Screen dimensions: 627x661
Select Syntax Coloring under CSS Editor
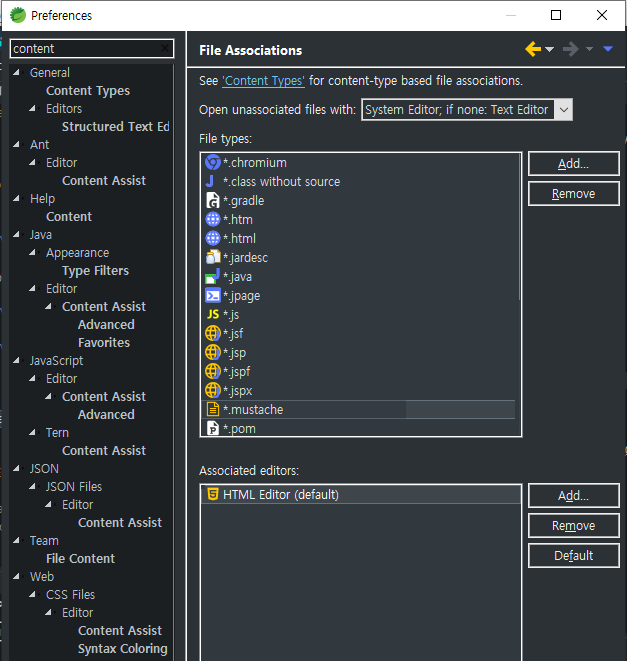coord(123,648)
